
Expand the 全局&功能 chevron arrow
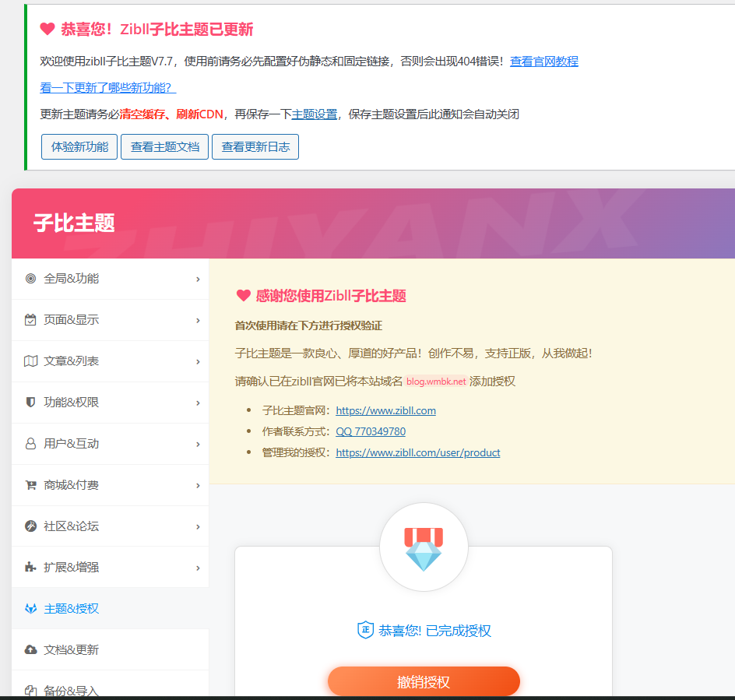[x=198, y=279]
